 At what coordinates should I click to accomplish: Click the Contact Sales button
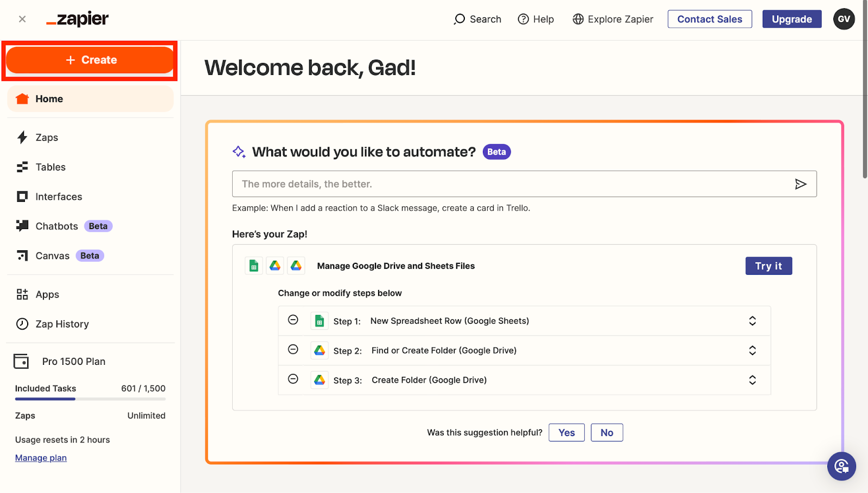[x=710, y=19]
